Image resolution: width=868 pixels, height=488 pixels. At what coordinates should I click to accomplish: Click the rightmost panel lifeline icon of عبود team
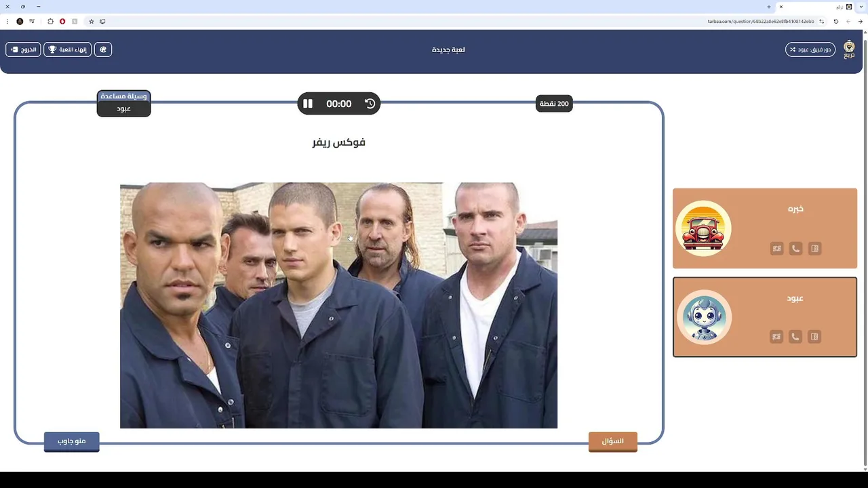[814, 336]
